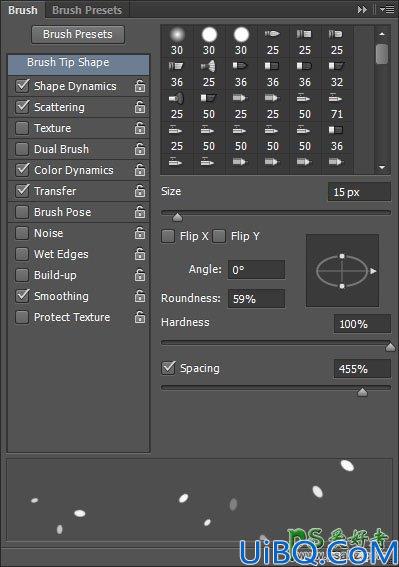Toggle the lock icon next to Shape Dynamics
399x567 pixels.
140,86
